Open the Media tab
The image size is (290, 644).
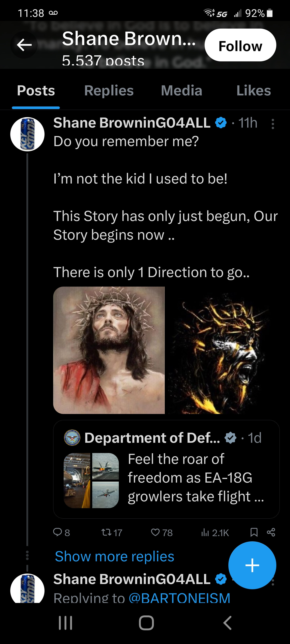coord(181,91)
